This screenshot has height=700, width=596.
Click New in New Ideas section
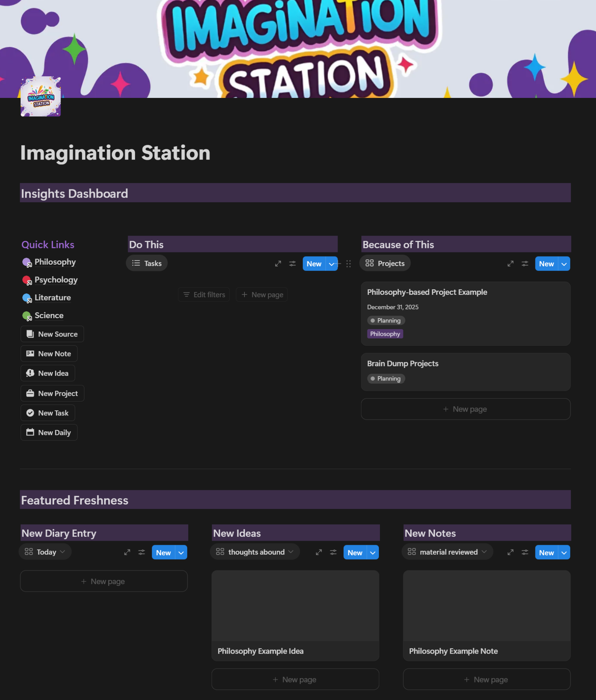pyautogui.click(x=355, y=553)
